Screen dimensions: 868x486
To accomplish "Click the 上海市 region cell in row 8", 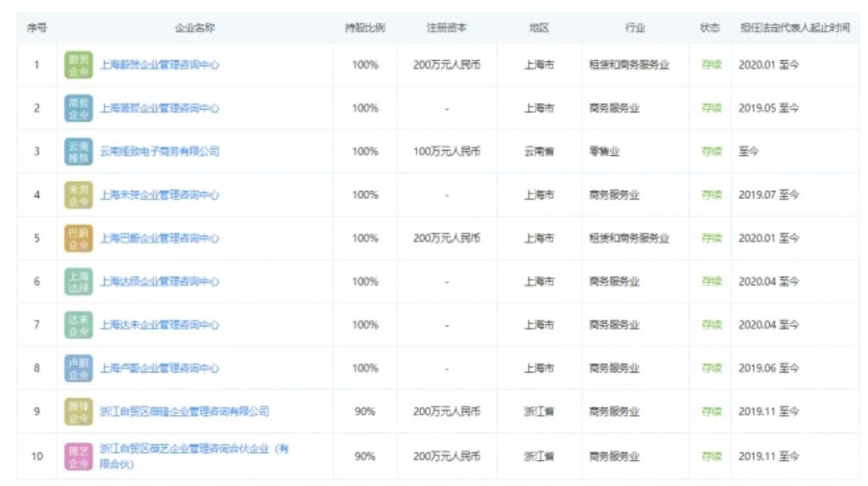I will click(539, 368).
